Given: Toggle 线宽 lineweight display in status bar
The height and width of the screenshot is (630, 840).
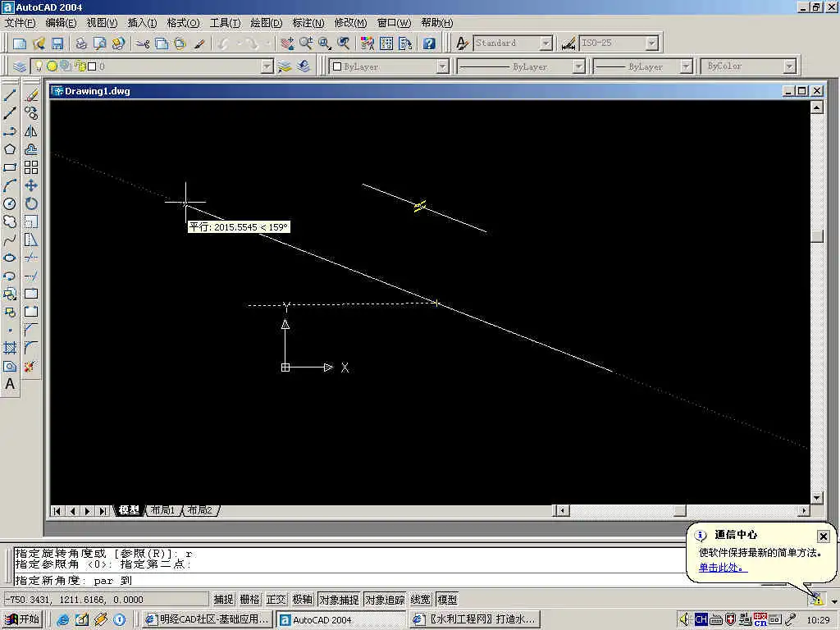Looking at the screenshot, I should pos(421,600).
